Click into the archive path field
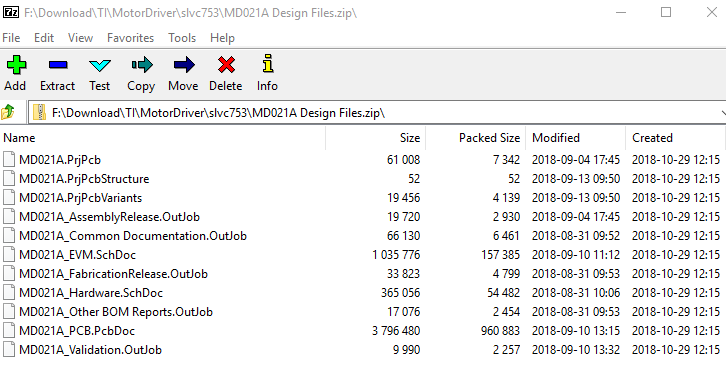Viewport: 726px width, 381px height. click(x=375, y=113)
